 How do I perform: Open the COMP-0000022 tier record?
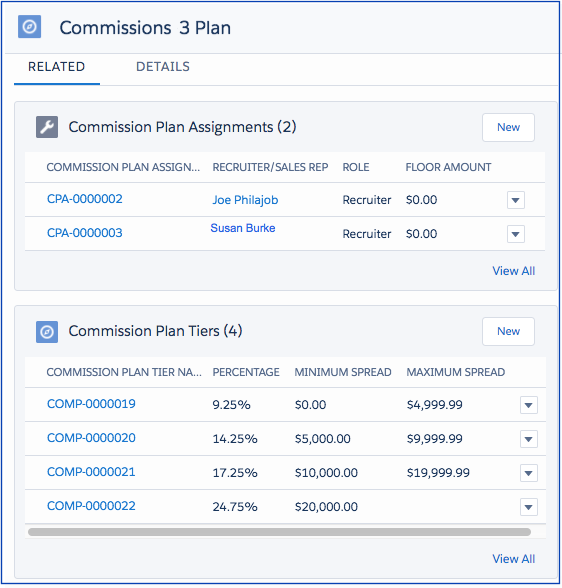(91, 506)
